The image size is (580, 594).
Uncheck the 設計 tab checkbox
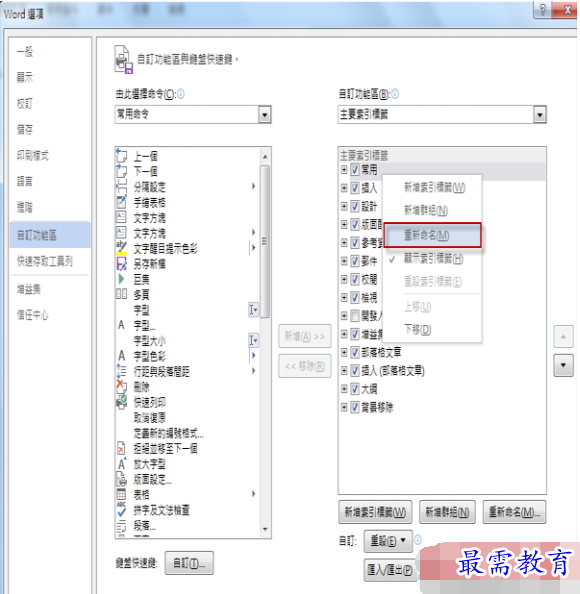(355, 206)
